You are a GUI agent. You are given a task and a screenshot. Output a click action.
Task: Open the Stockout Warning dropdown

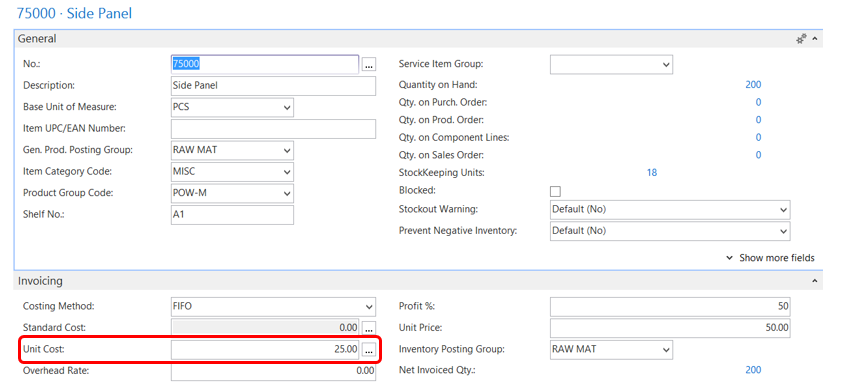coord(670,209)
